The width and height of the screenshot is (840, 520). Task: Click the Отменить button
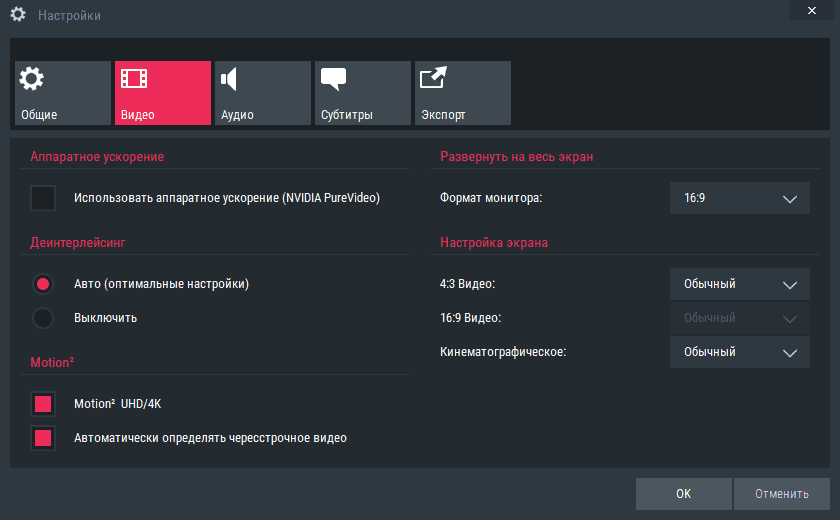(781, 493)
